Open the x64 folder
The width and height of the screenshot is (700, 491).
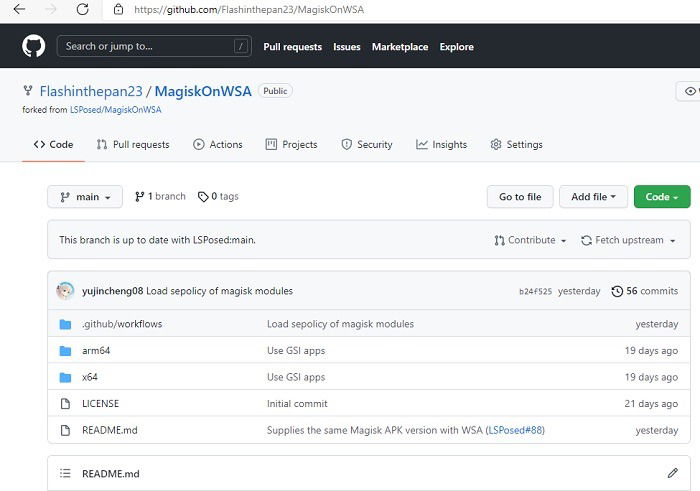90,377
